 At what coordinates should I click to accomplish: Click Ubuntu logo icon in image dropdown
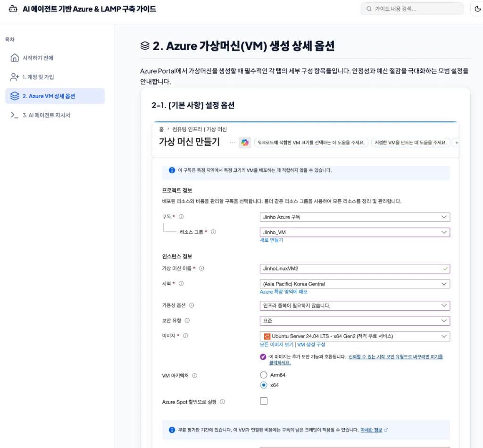click(267, 336)
